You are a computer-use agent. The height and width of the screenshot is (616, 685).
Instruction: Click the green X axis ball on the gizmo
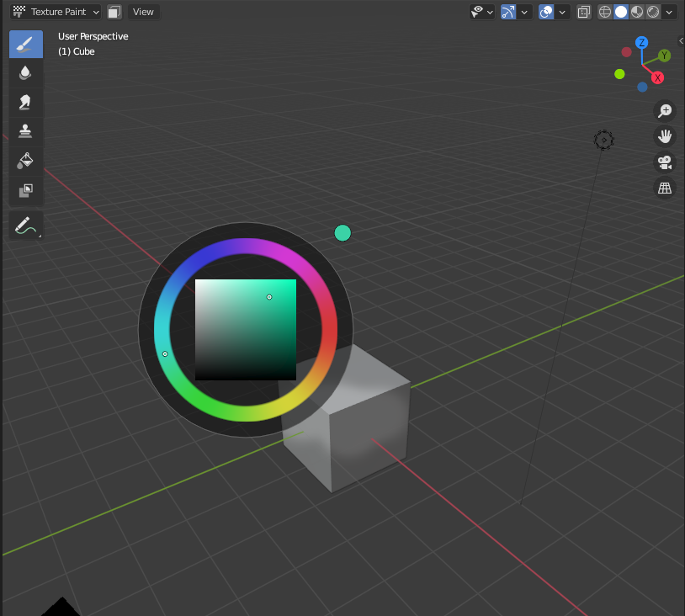click(619, 73)
